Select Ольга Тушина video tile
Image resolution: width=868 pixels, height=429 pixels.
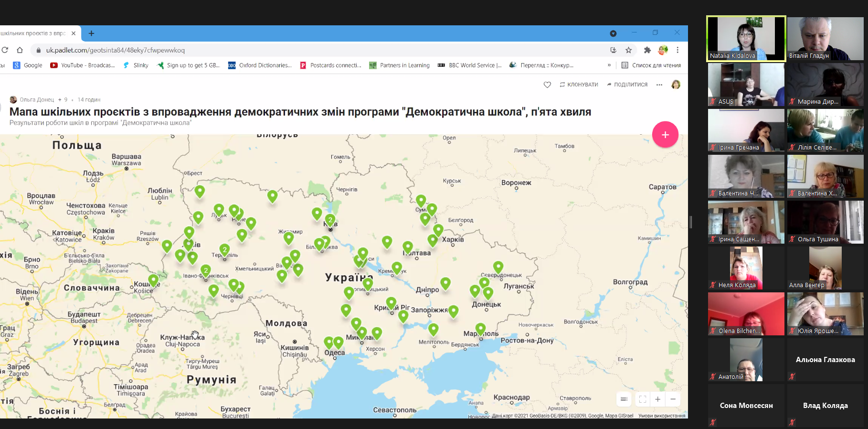[826, 222]
